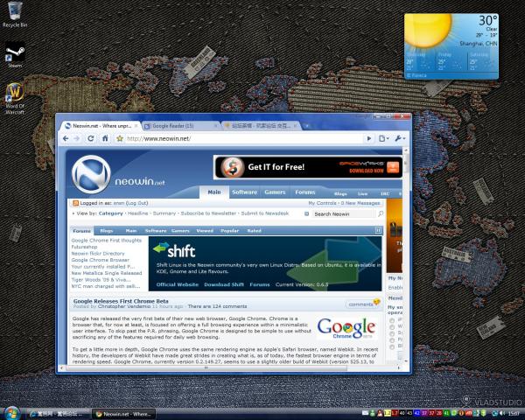Select the Blogs tab in the spotlight bar
The width and height of the screenshot is (525, 420).
tap(107, 231)
